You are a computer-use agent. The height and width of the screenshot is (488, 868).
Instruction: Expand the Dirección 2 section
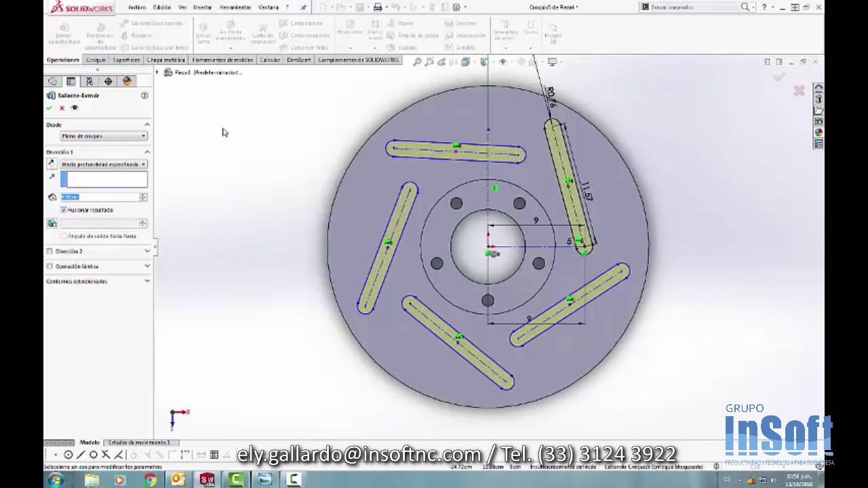click(147, 251)
